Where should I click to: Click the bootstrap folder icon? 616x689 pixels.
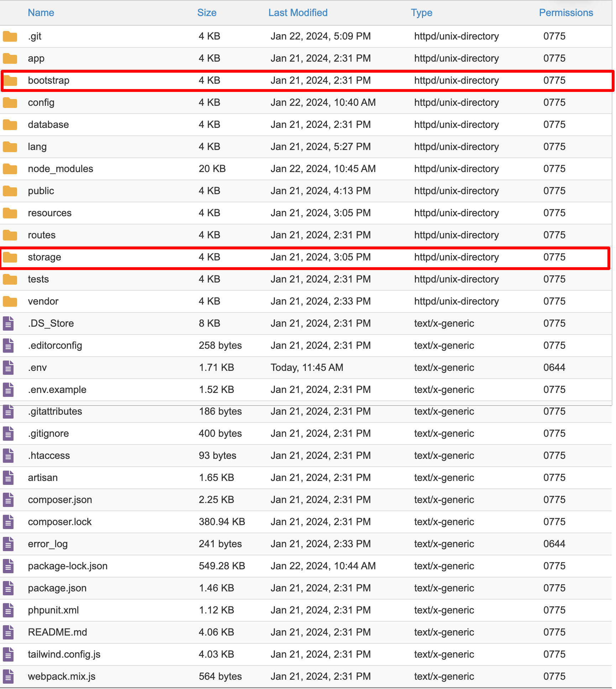[x=10, y=81]
